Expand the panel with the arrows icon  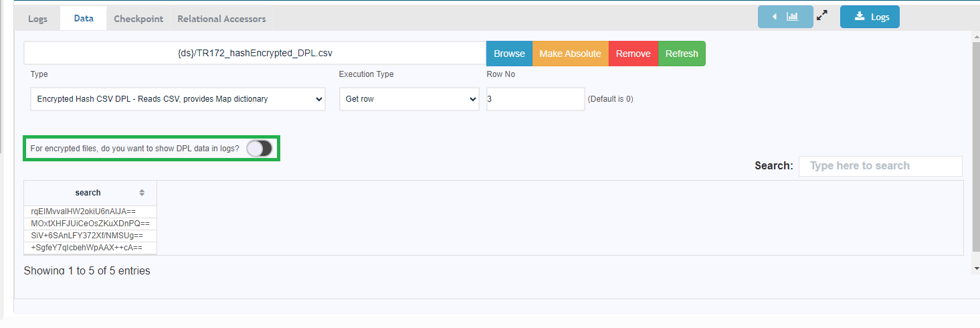[822, 15]
